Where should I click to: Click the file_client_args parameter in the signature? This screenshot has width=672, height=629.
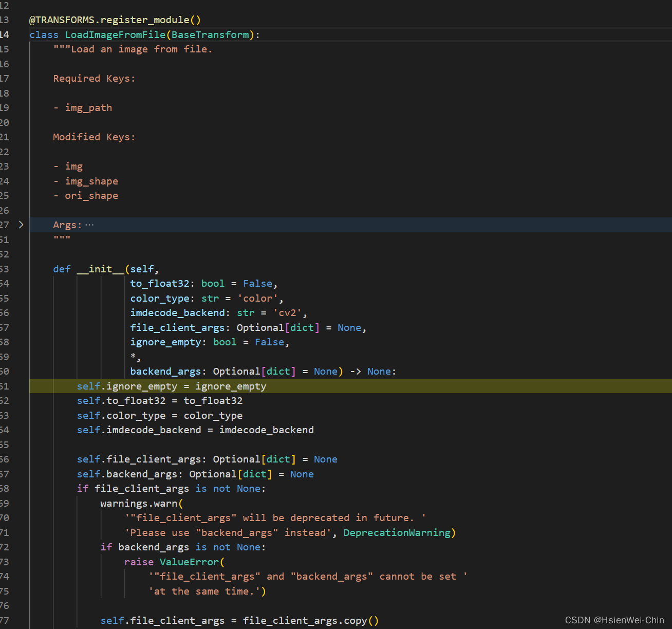point(177,328)
